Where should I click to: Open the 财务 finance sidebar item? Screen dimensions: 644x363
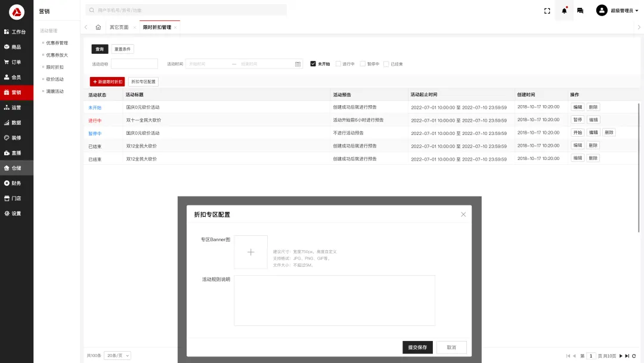click(x=17, y=183)
